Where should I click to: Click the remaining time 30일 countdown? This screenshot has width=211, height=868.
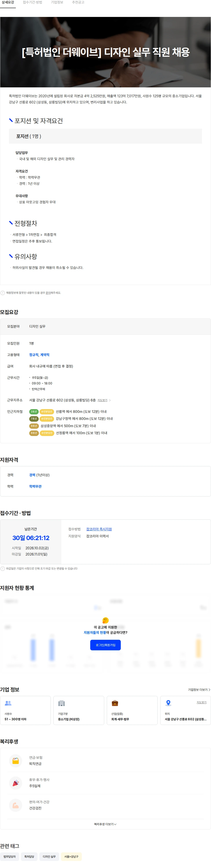coord(31,538)
